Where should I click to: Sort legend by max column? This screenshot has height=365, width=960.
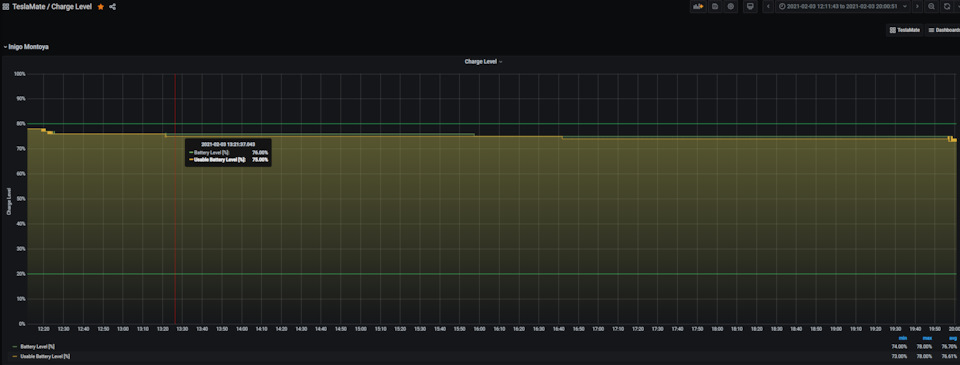[x=927, y=338]
